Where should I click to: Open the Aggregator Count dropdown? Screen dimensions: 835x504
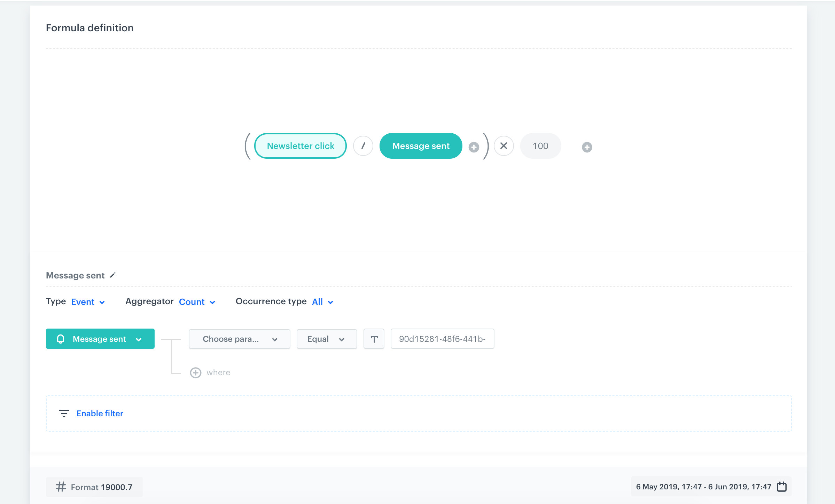pyautogui.click(x=197, y=302)
